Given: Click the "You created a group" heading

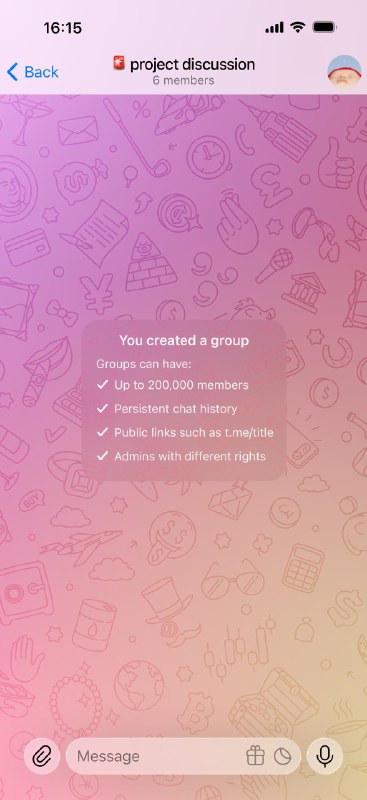Looking at the screenshot, I should 184,341.
